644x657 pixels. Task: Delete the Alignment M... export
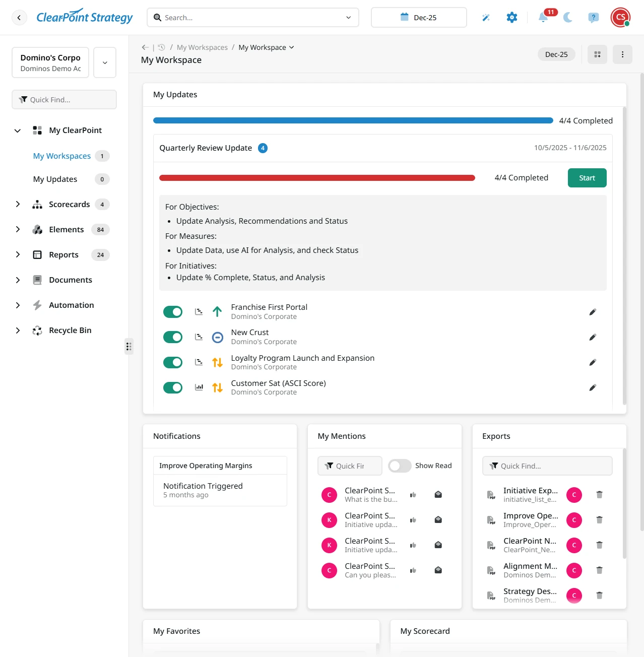pos(599,570)
